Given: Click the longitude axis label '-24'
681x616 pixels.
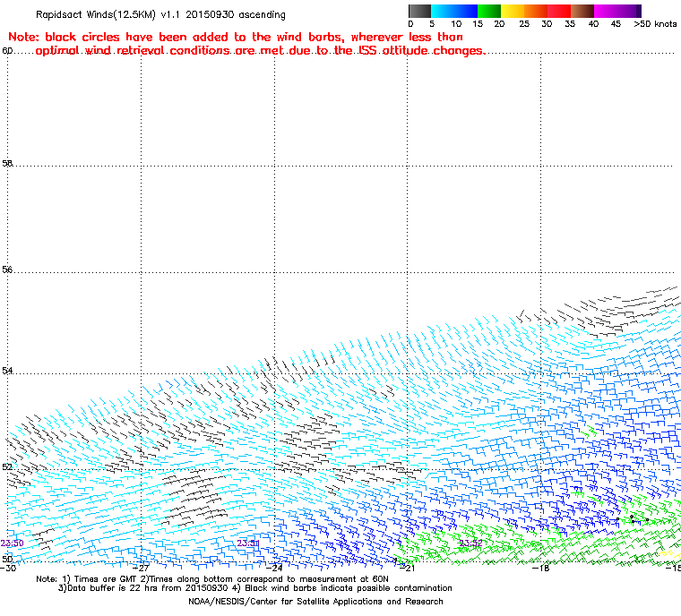Looking at the screenshot, I should tap(274, 568).
